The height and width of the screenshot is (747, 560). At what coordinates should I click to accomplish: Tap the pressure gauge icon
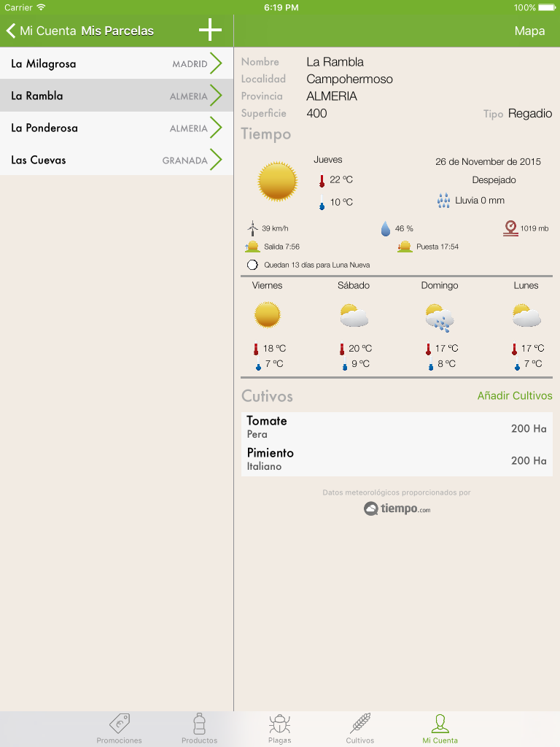[510, 228]
